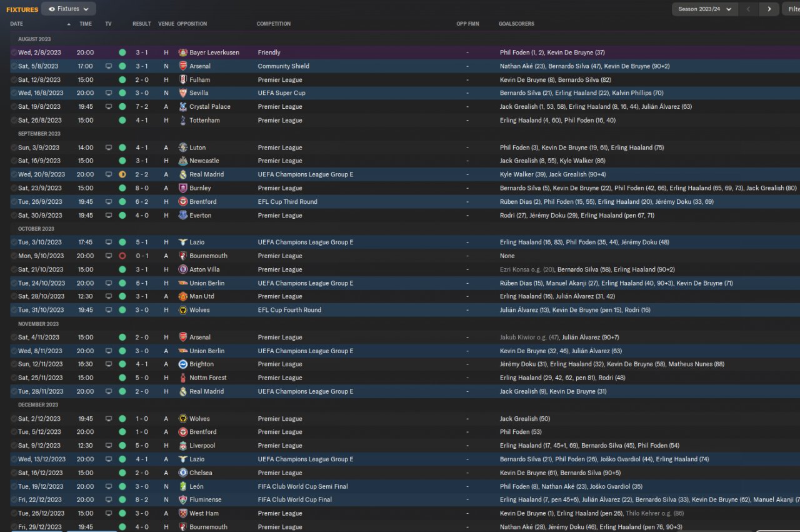Click the Liverpool club badge
The height and width of the screenshot is (532, 800).
tap(182, 446)
